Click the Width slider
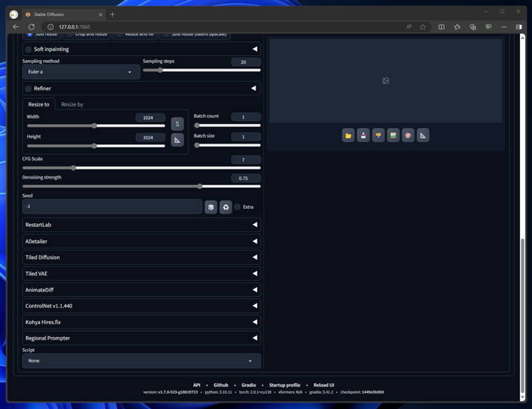 click(96, 126)
